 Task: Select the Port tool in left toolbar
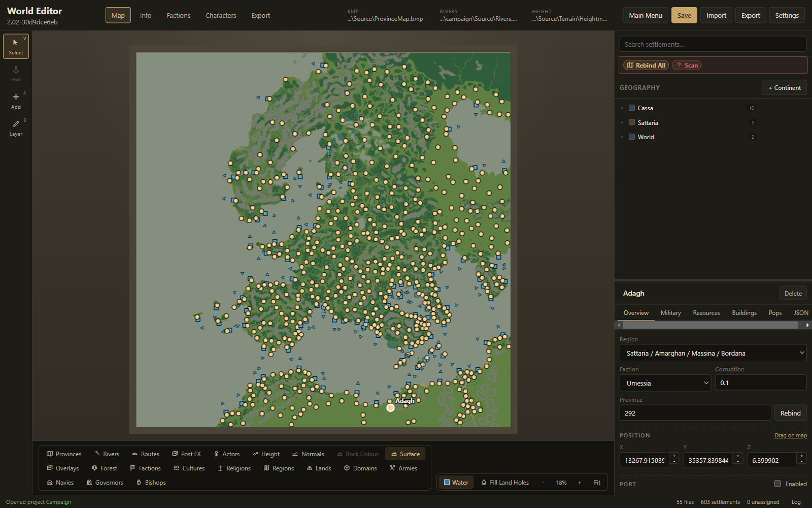click(16, 74)
